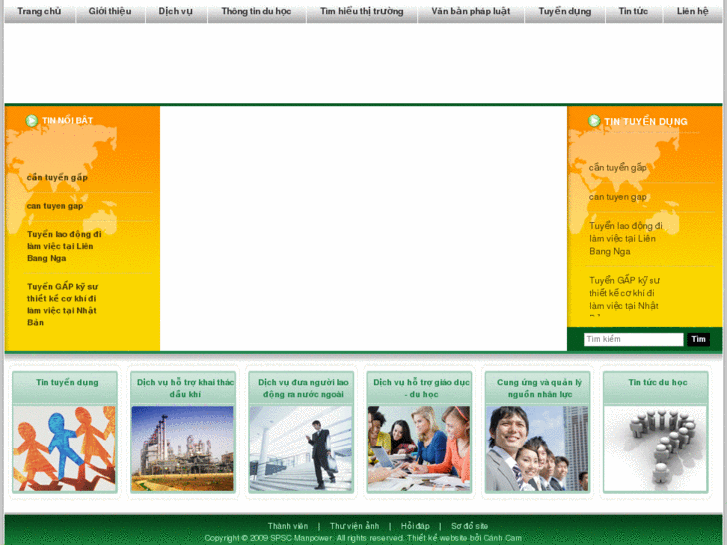Open the businessman-on-stairs thumbnail

click(x=301, y=449)
